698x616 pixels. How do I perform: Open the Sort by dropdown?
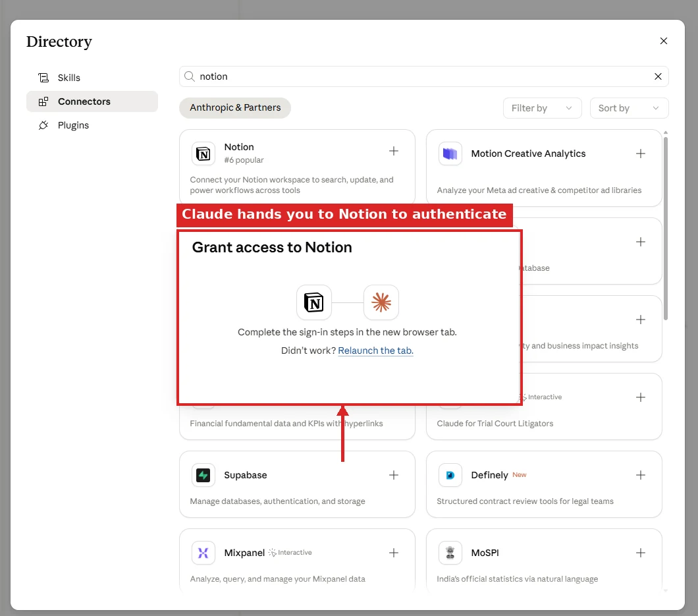[629, 108]
